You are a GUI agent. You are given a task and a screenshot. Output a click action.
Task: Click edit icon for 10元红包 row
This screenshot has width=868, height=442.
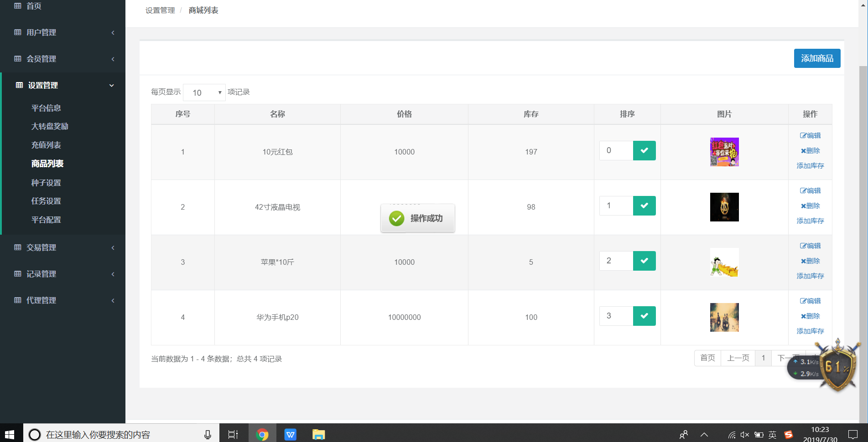[810, 135]
